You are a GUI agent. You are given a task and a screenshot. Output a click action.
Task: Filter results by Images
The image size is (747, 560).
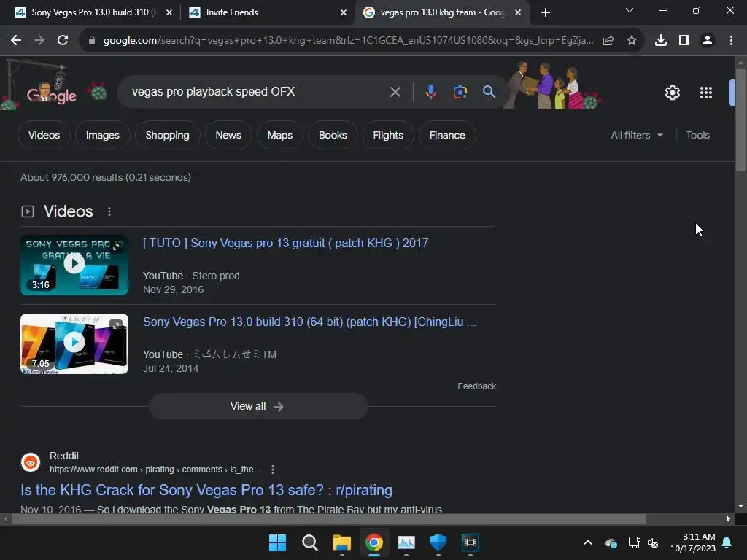coord(102,135)
